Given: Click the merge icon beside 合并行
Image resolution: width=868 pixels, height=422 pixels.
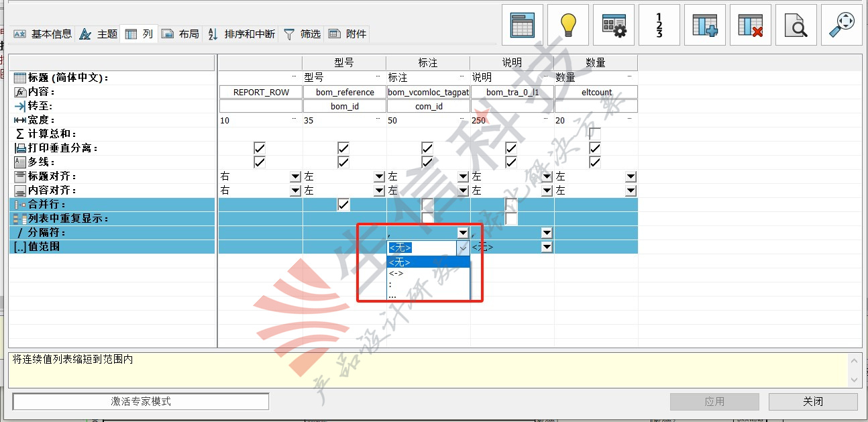Looking at the screenshot, I should [20, 205].
